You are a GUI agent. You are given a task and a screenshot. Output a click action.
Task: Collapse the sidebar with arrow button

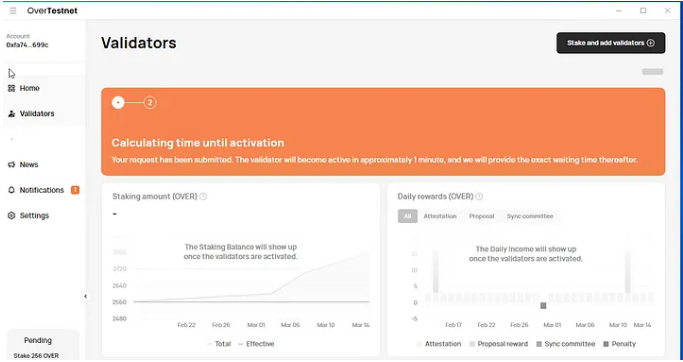85,296
